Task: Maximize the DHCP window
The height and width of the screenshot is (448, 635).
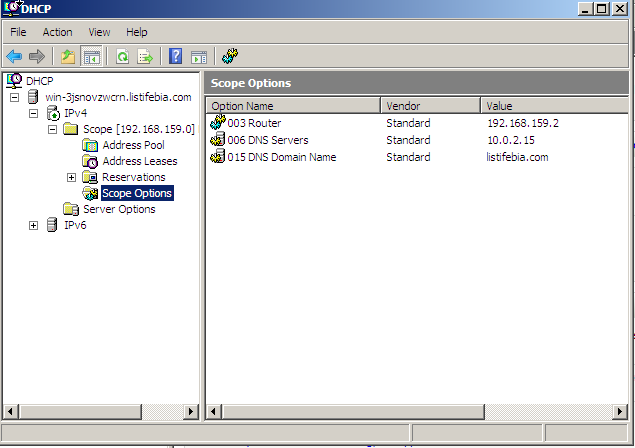Action: pos(602,9)
